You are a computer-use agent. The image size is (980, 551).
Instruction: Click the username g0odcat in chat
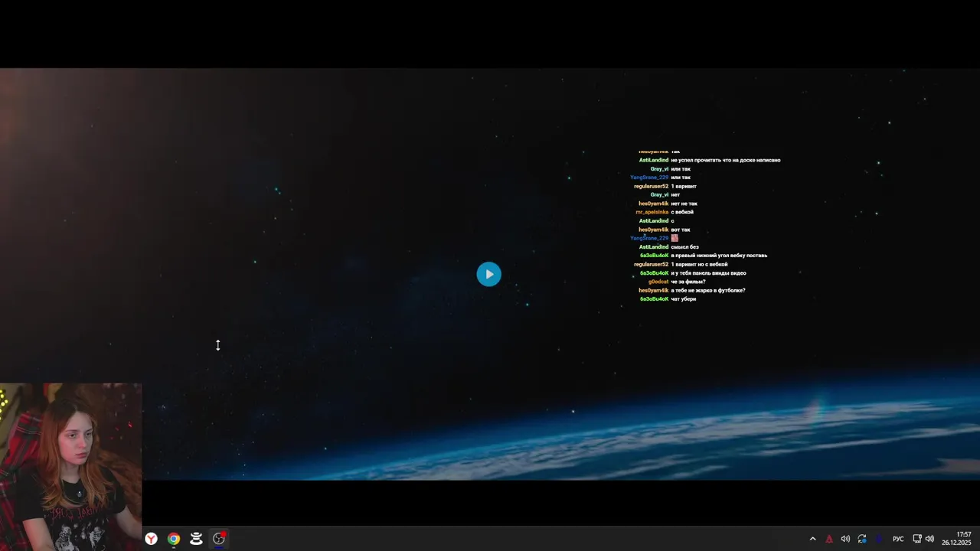(658, 282)
